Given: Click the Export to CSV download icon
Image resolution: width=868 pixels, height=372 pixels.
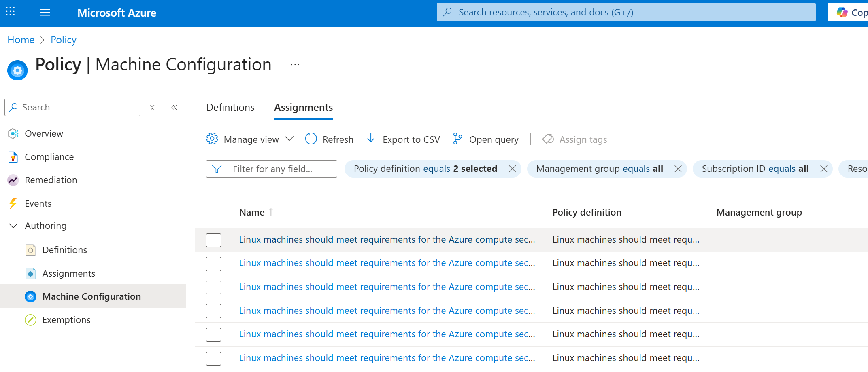Looking at the screenshot, I should coord(370,139).
